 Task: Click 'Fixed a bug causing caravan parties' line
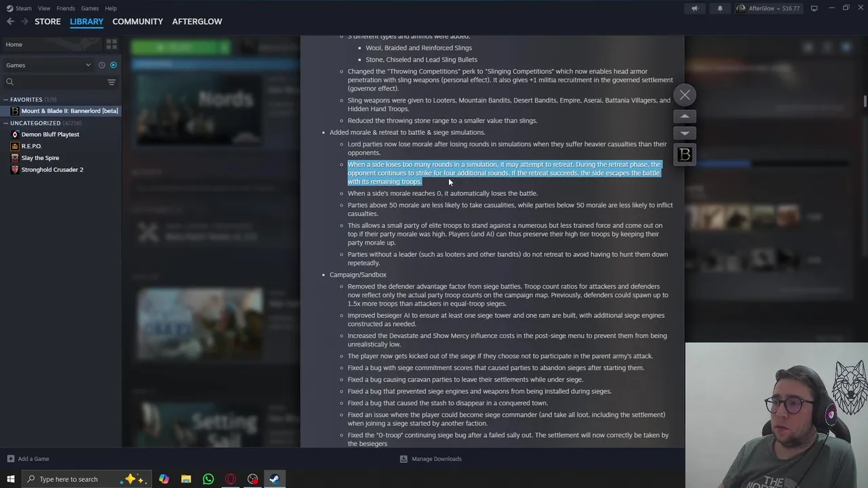(x=465, y=380)
